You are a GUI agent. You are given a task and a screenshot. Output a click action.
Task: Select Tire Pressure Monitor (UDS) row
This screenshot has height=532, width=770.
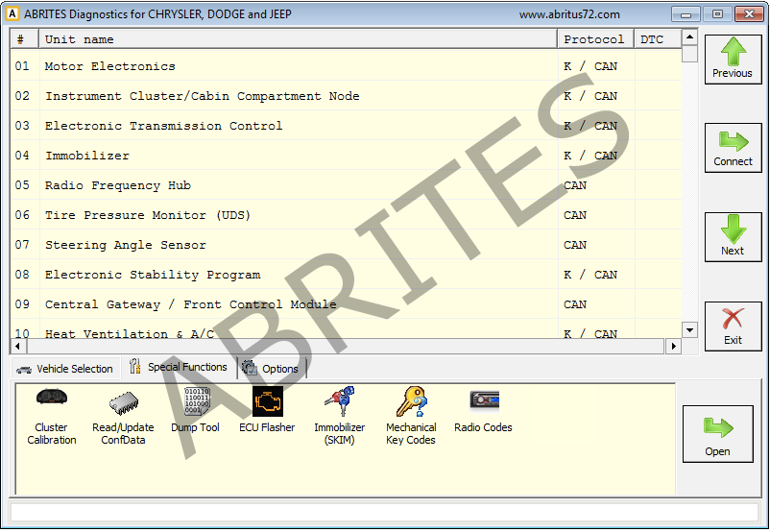point(346,215)
